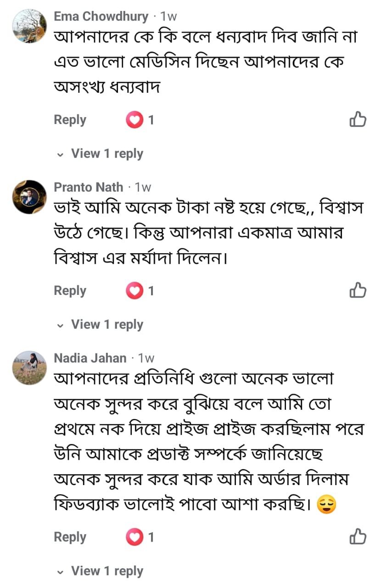Reply to Nadia Jahan's comment
This screenshot has width=392, height=588.
click(x=70, y=537)
